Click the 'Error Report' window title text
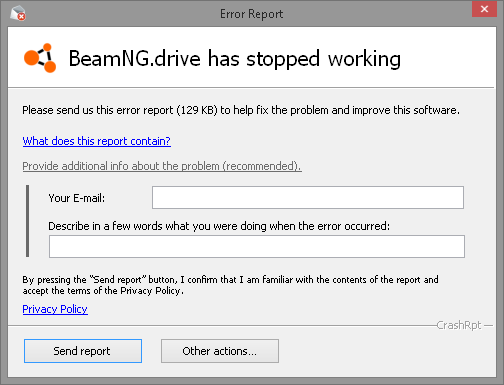Viewport: 504px width, 385px height. 252,14
